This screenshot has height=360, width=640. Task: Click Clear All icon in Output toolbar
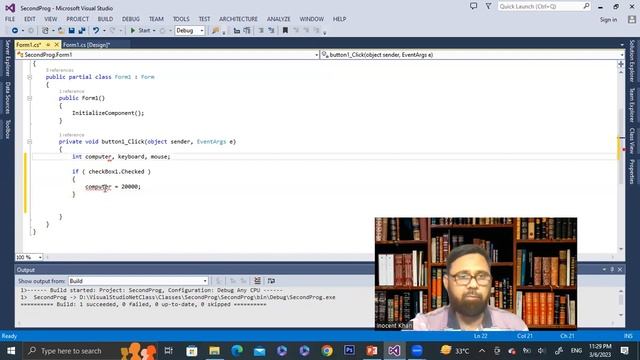(x=258, y=281)
